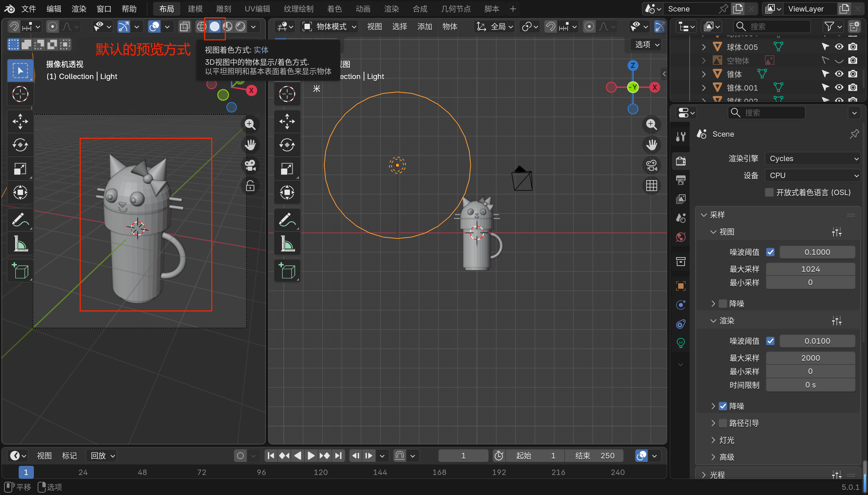The height and width of the screenshot is (495, 868).
Task: Click the Play animation button
Action: [x=311, y=456]
